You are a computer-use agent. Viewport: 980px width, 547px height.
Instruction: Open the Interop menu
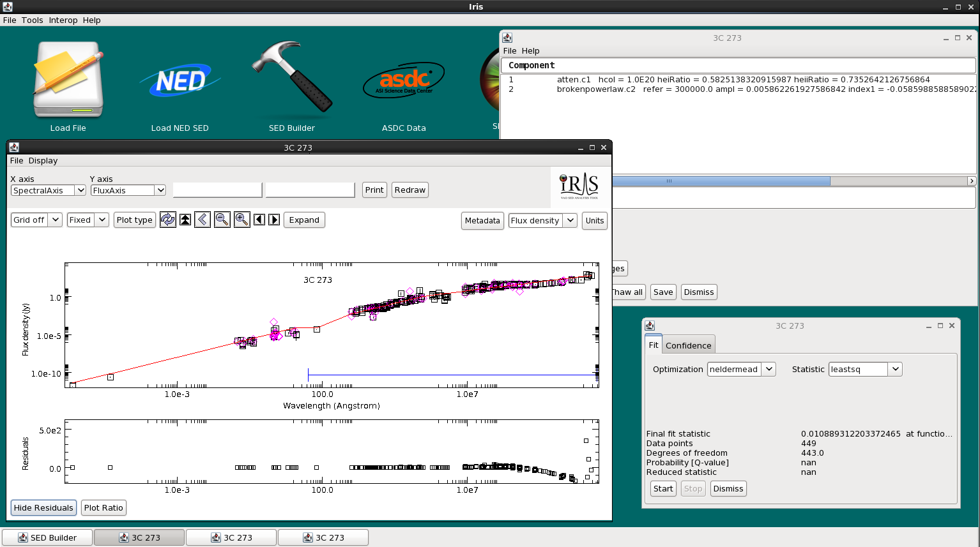pos(63,20)
